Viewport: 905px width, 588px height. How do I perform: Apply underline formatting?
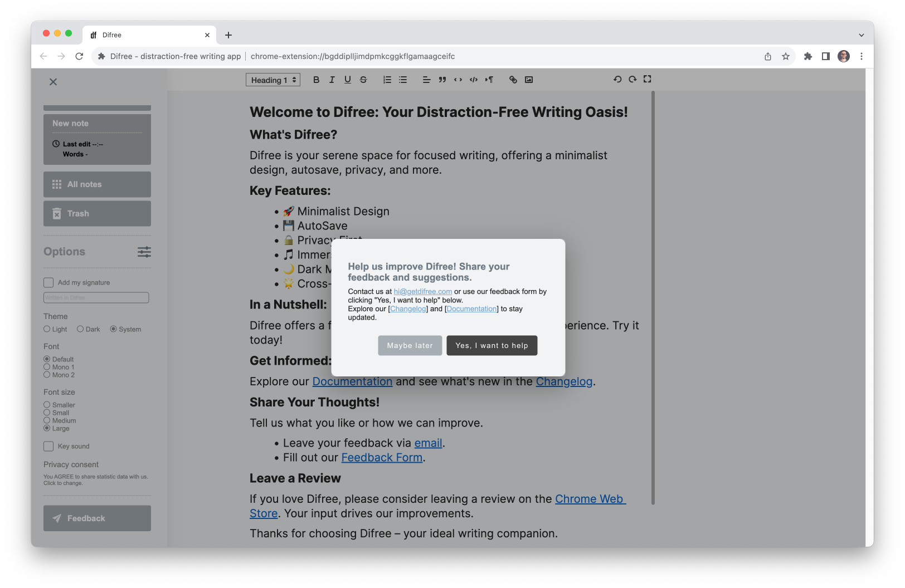coord(347,80)
